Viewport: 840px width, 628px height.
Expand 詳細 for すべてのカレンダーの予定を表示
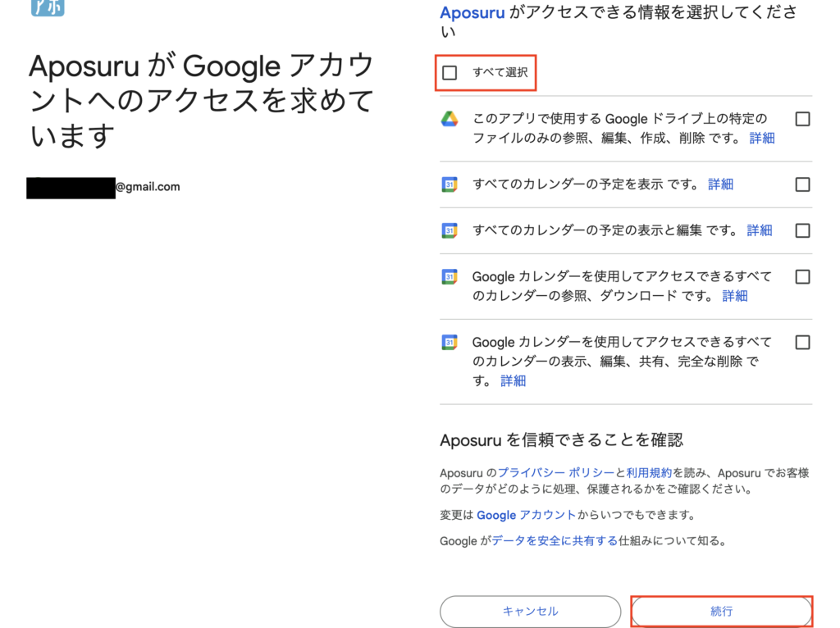pos(720,184)
